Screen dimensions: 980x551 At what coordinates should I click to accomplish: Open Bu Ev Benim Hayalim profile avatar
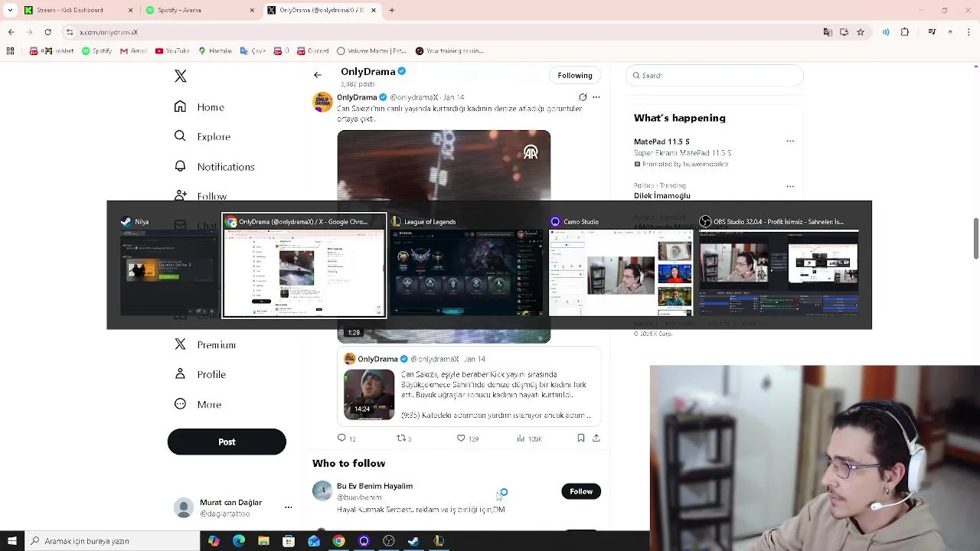322,491
